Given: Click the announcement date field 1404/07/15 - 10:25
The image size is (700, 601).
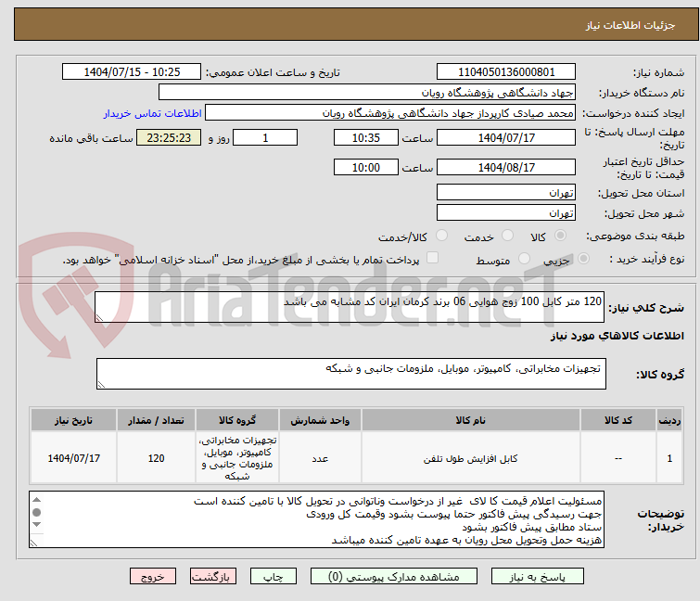Looking at the screenshot, I should 132,71.
